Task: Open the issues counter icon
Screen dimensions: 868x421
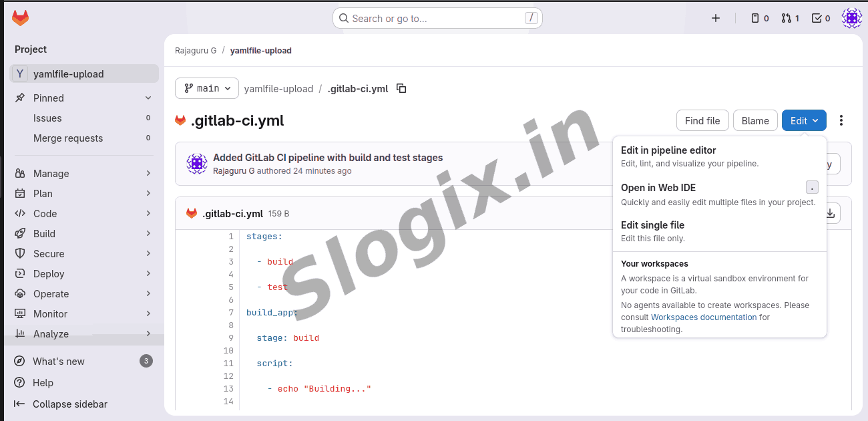Action: point(760,18)
